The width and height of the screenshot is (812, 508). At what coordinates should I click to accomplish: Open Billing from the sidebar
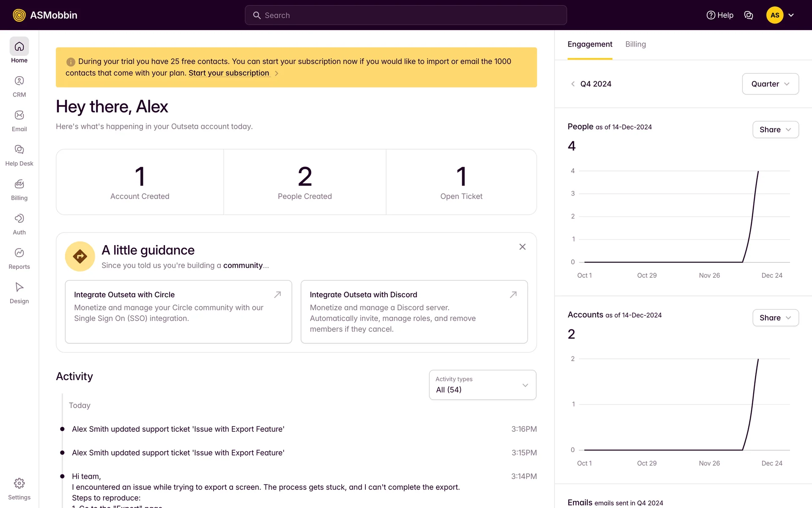(x=19, y=190)
